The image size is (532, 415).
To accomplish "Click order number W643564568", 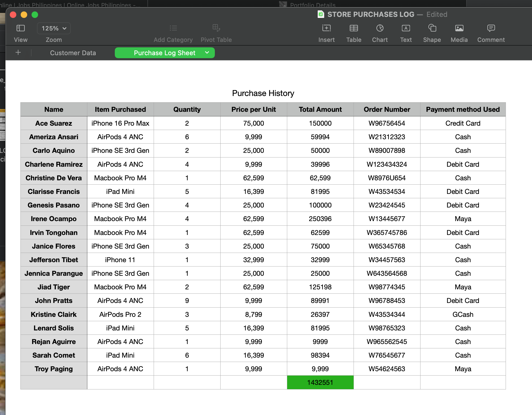I will click(x=387, y=273).
